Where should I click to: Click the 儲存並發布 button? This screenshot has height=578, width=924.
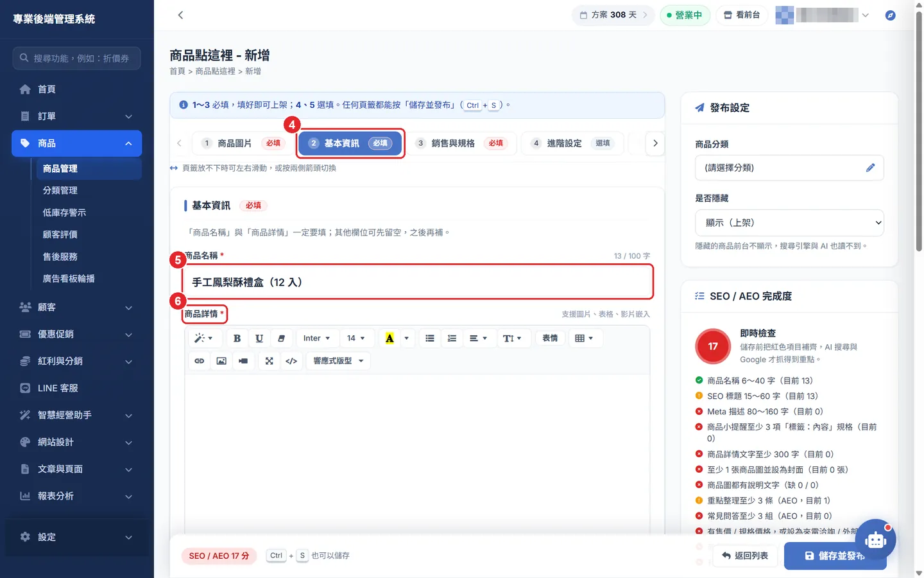[x=835, y=556]
